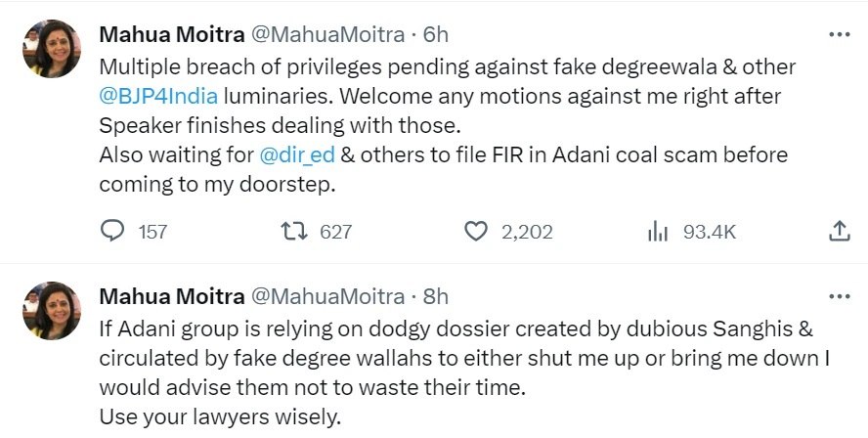Click @MahuaMoitra handle on second tweet
The width and height of the screenshot is (868, 438).
(x=328, y=296)
